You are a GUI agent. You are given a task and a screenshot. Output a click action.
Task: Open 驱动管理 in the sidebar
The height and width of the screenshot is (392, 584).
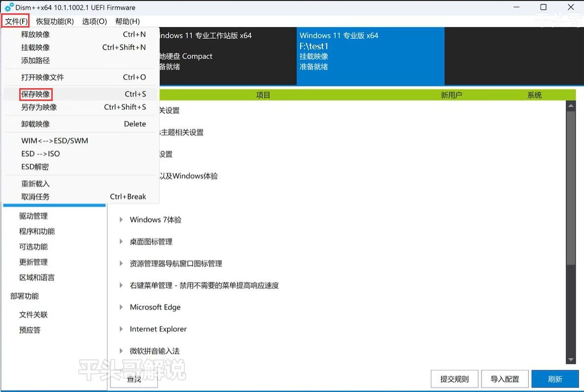(34, 216)
